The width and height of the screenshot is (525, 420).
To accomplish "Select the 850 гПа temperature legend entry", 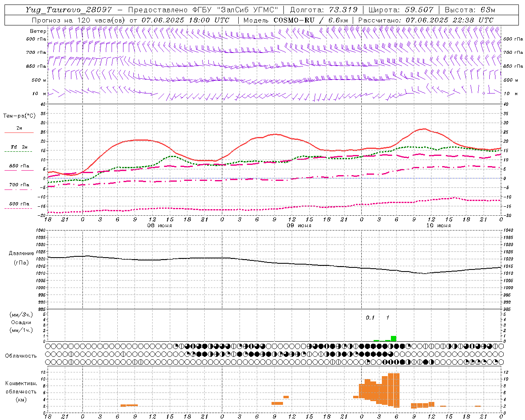I will [19, 166].
